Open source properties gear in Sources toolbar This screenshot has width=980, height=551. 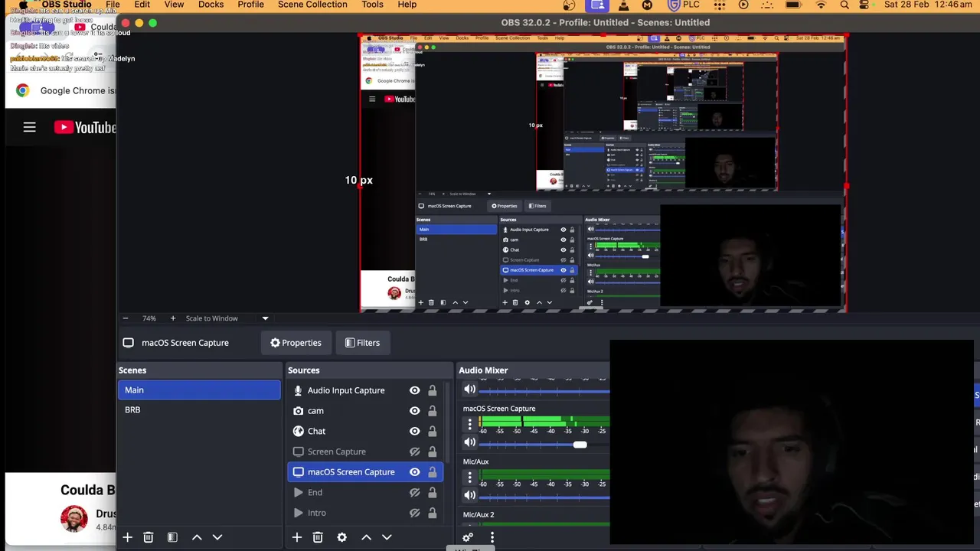click(341, 537)
